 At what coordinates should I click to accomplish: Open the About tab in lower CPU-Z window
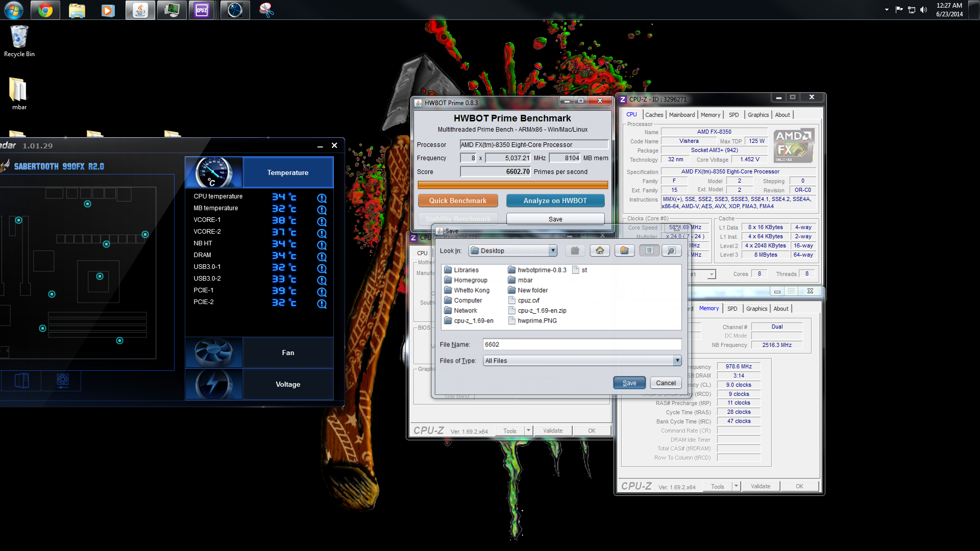[x=780, y=309]
